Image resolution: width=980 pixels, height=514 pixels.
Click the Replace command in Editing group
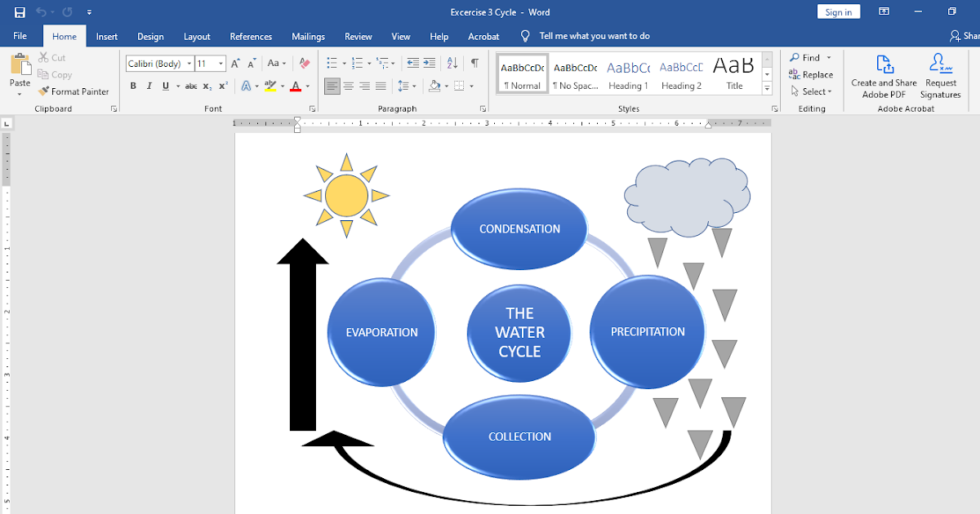tap(813, 74)
